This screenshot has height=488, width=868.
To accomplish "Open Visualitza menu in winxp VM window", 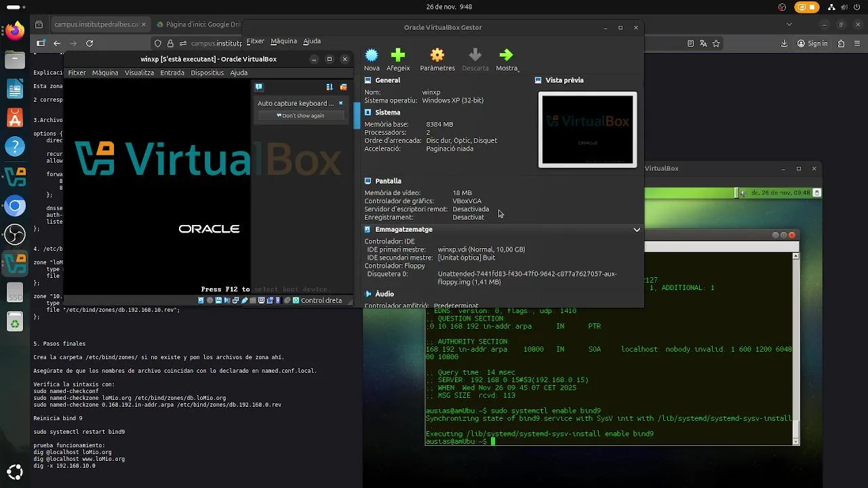I will [139, 73].
